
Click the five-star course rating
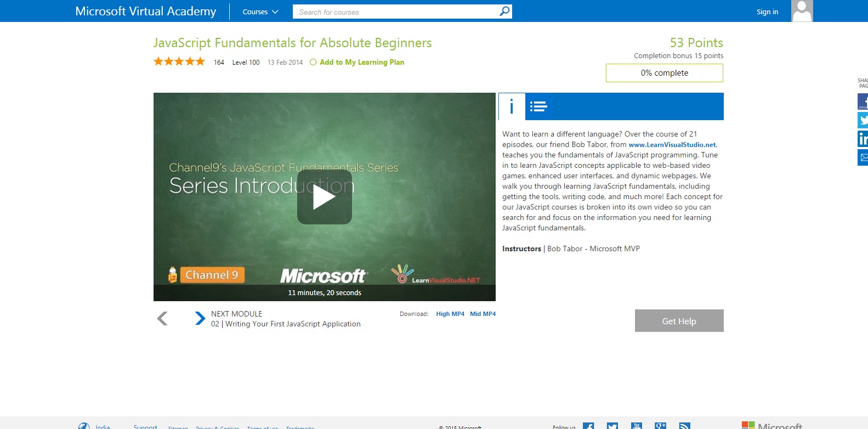[x=179, y=61]
